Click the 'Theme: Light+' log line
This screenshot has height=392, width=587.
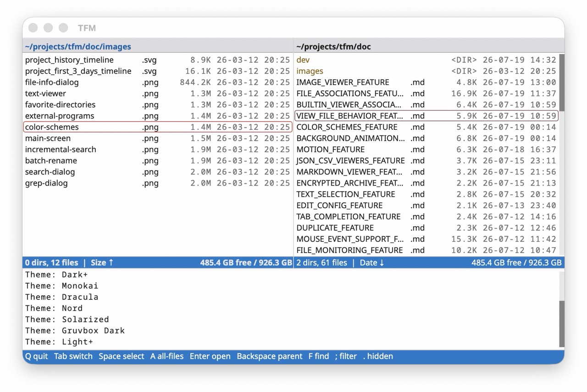click(x=59, y=342)
